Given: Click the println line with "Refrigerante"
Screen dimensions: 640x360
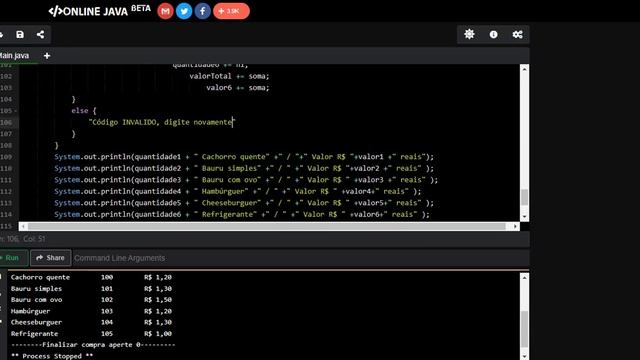Looking at the screenshot, I should [x=242, y=214].
